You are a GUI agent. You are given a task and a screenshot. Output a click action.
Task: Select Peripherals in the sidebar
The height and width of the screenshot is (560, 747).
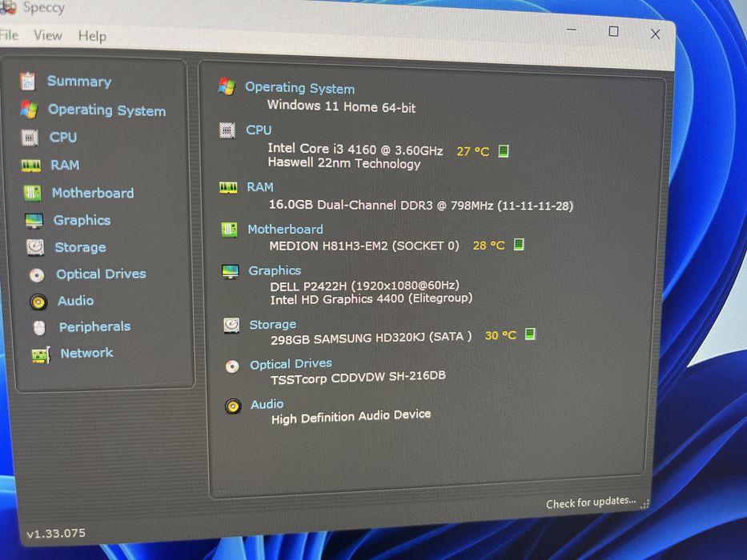click(x=94, y=326)
